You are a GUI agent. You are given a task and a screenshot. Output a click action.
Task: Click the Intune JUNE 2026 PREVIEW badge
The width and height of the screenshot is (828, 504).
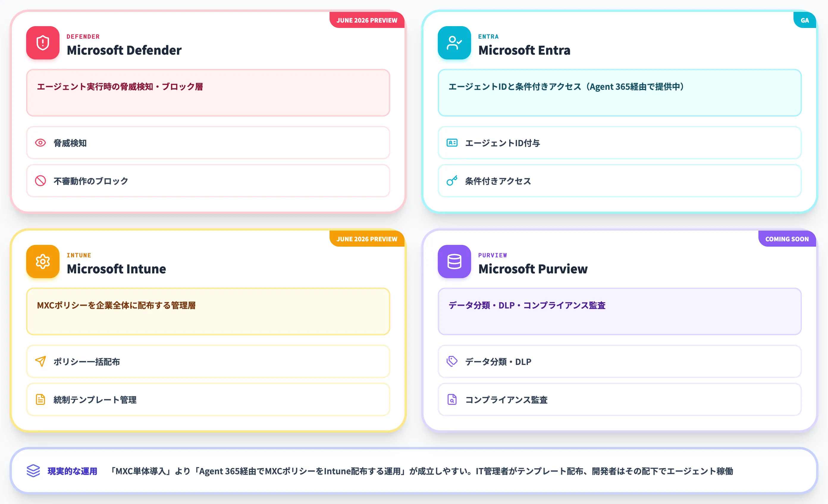click(x=367, y=239)
